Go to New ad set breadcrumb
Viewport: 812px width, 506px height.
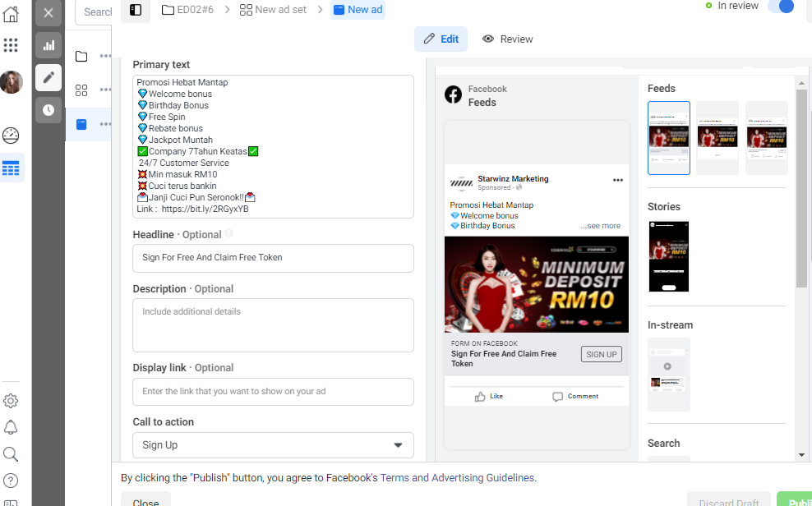(x=273, y=10)
